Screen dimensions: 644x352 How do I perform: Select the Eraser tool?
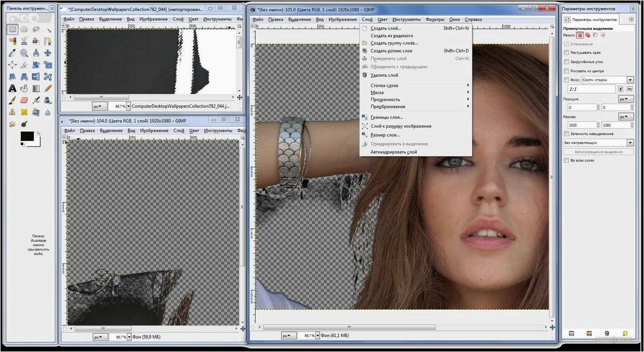coord(24,100)
